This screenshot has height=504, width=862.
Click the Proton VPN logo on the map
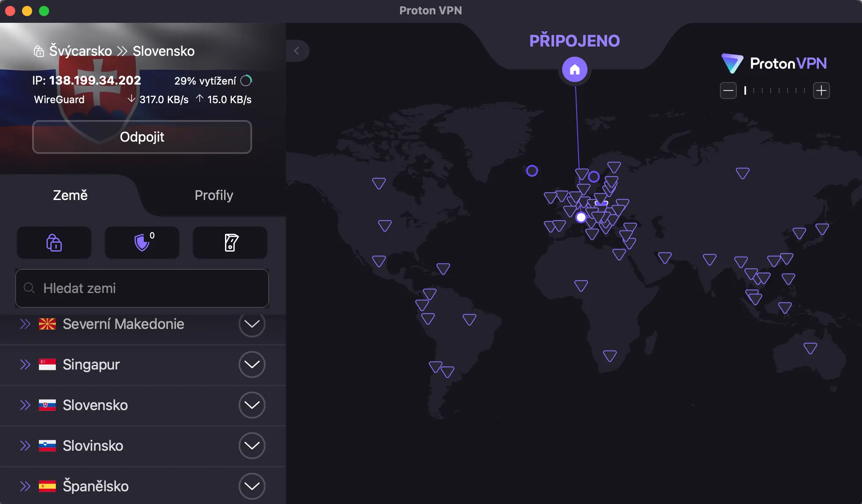click(x=774, y=63)
